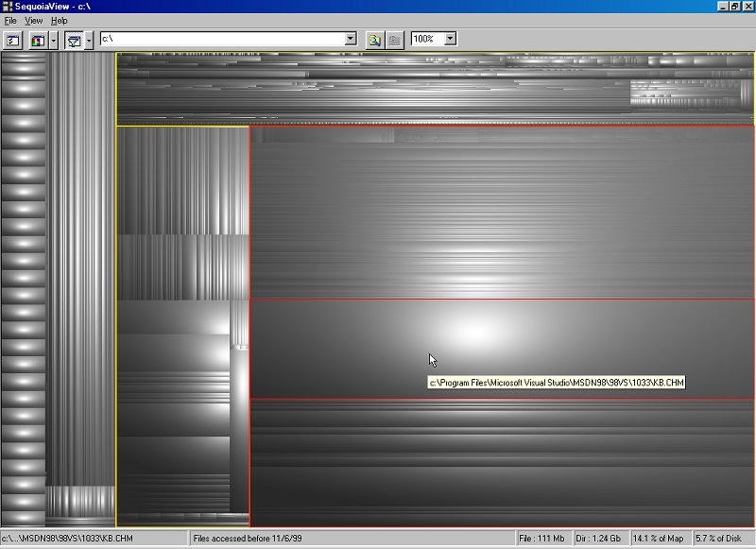The width and height of the screenshot is (756, 549).
Task: Open the filter dropdown arrow
Action: 89,40
